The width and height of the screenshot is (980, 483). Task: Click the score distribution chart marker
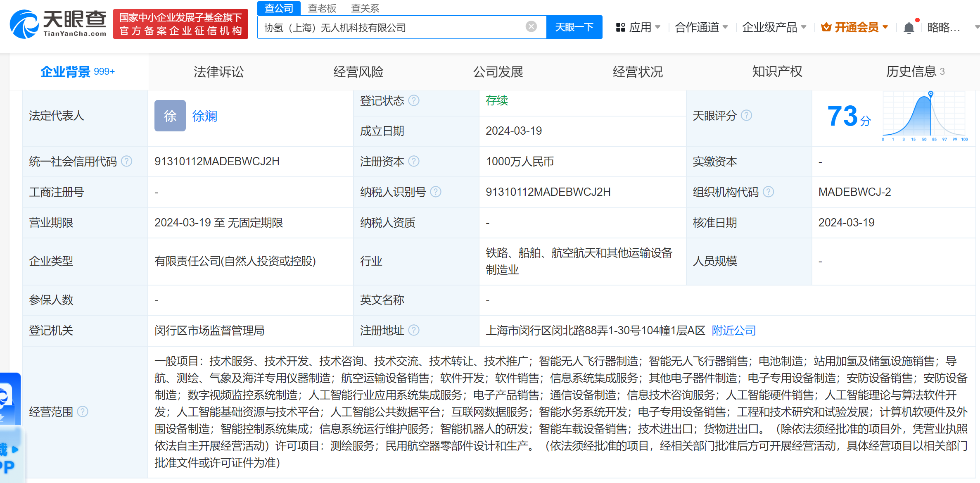930,94
